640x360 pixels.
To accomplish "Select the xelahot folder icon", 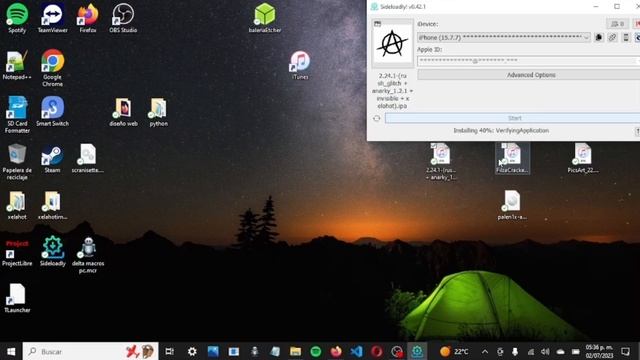I will 17,205.
